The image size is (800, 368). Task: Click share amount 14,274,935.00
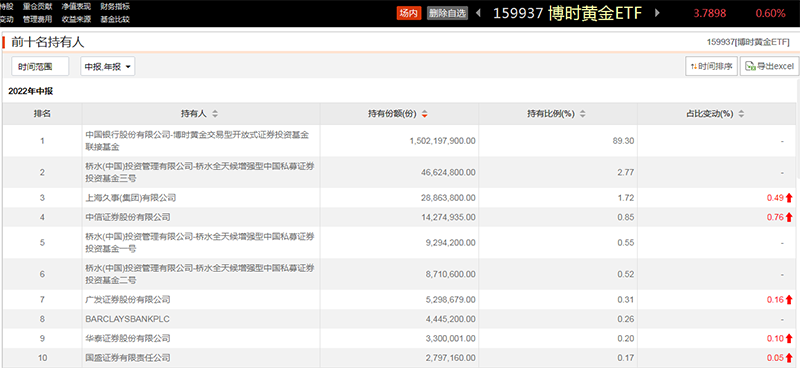(447, 217)
